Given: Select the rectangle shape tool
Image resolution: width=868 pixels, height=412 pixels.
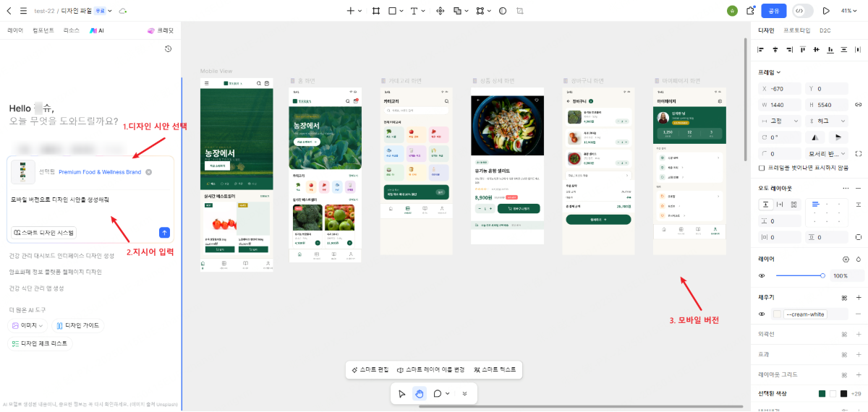Looking at the screenshot, I should tap(392, 11).
